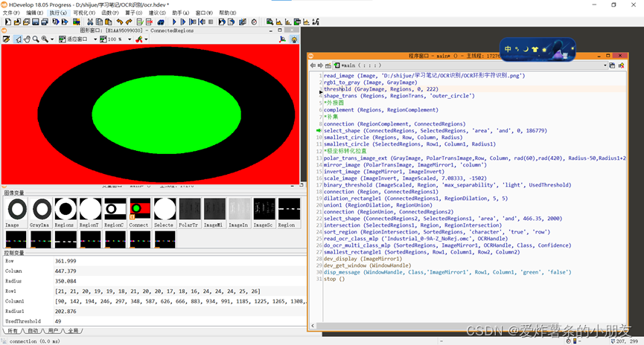Select the pointer tool in graphics window
The height and width of the screenshot is (345, 644).
pyautogui.click(x=18, y=39)
